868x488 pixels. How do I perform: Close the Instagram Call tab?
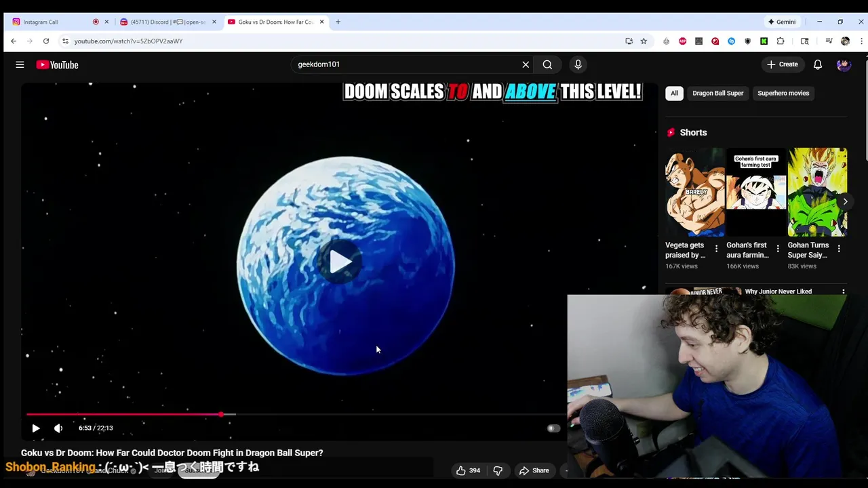[106, 22]
